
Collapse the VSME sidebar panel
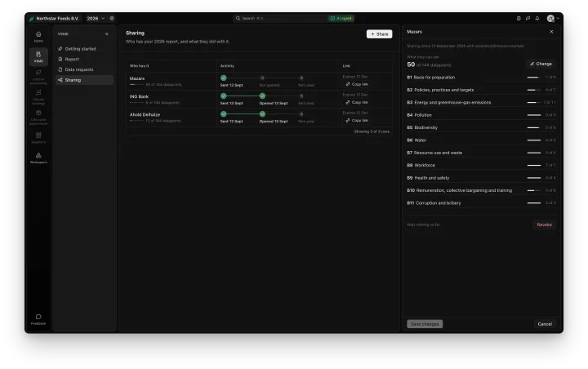tap(107, 33)
